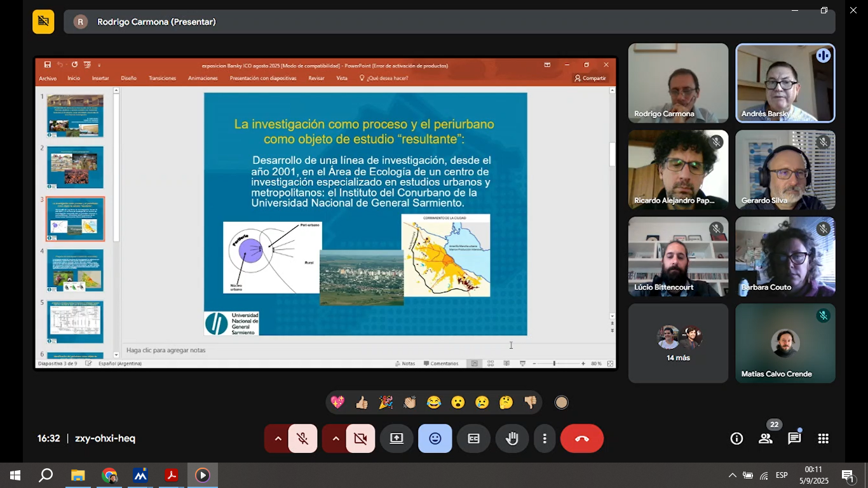Expand the camera video settings arrow
Viewport: 868px width, 488px height.
click(x=336, y=438)
